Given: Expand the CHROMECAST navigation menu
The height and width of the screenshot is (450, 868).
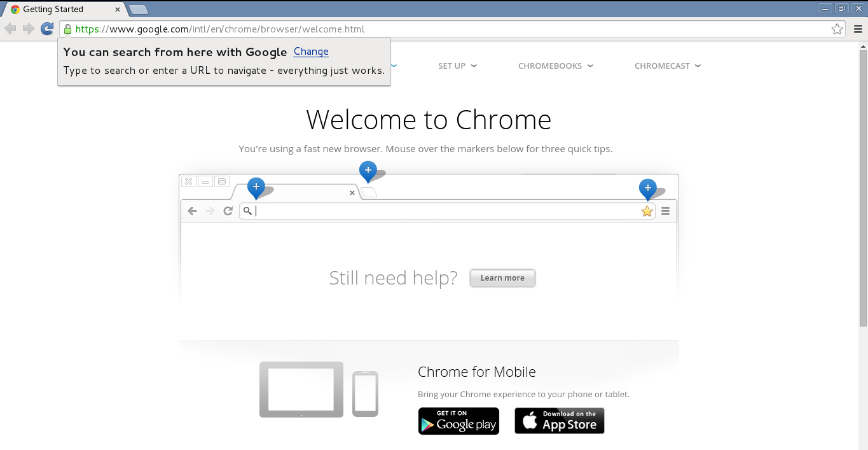Looking at the screenshot, I should (668, 66).
